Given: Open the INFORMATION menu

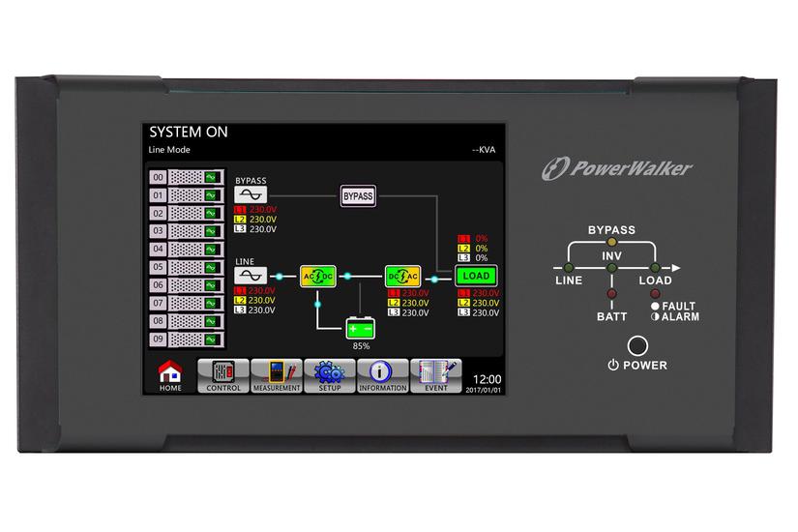Looking at the screenshot, I should point(383,375).
